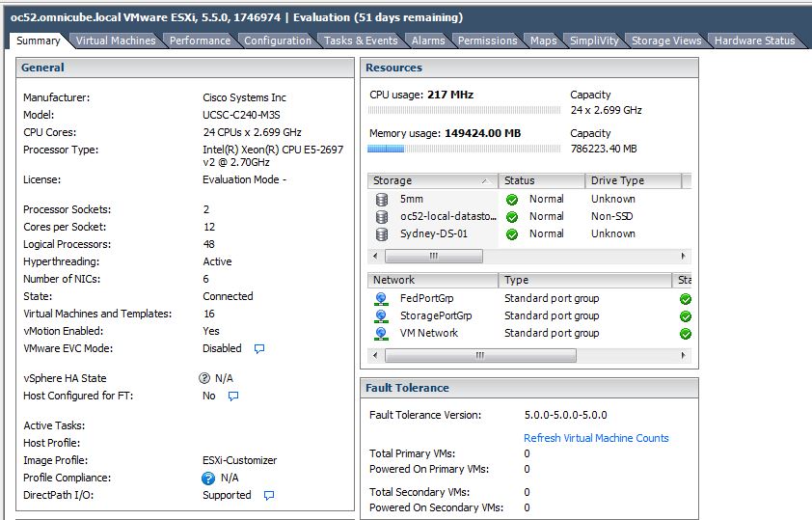Click Refresh Virtual Machine Counts link

(x=596, y=438)
